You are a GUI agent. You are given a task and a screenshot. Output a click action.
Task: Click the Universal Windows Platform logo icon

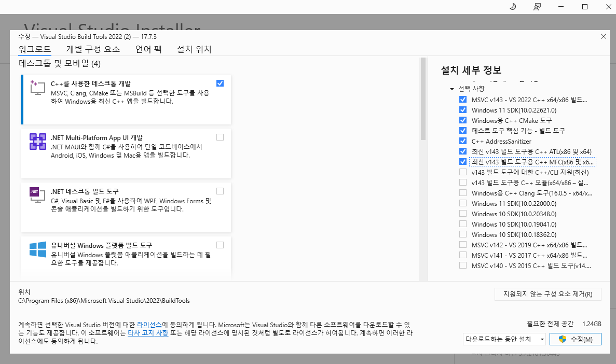38,249
